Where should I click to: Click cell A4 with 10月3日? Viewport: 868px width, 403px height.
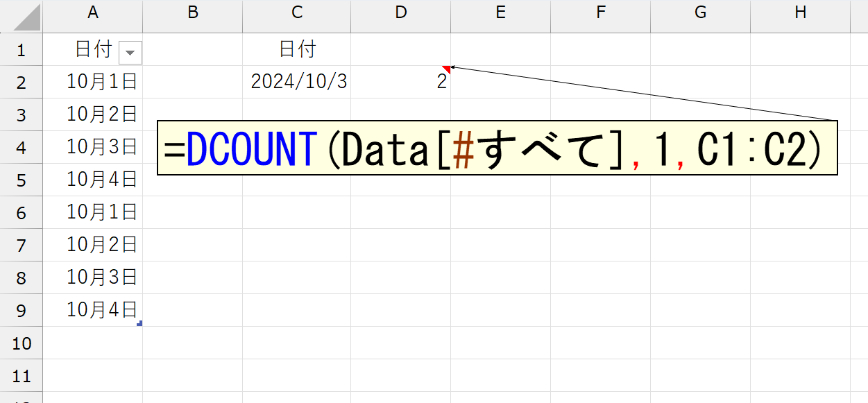pyautogui.click(x=93, y=147)
